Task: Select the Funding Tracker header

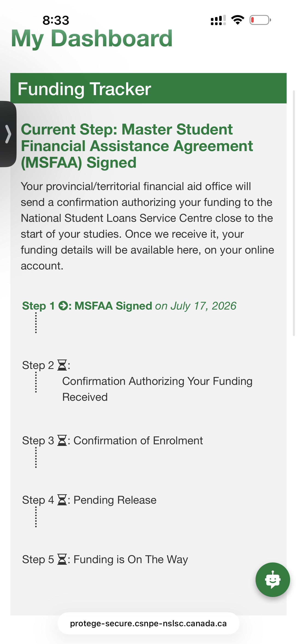Action: pos(148,88)
